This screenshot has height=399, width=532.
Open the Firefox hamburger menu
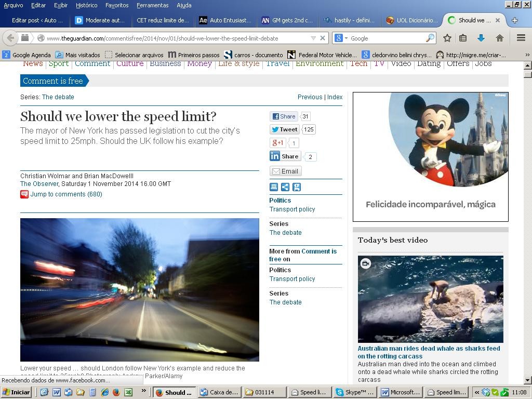tap(521, 38)
